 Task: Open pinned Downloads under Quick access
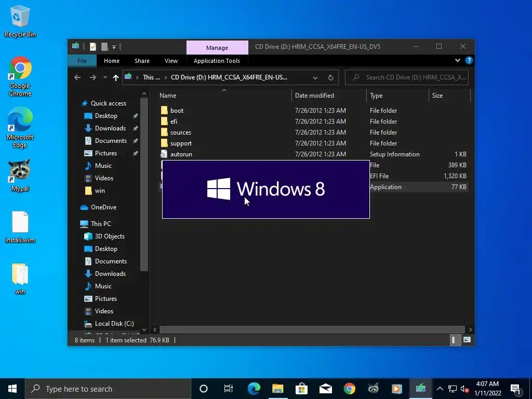[x=110, y=128]
